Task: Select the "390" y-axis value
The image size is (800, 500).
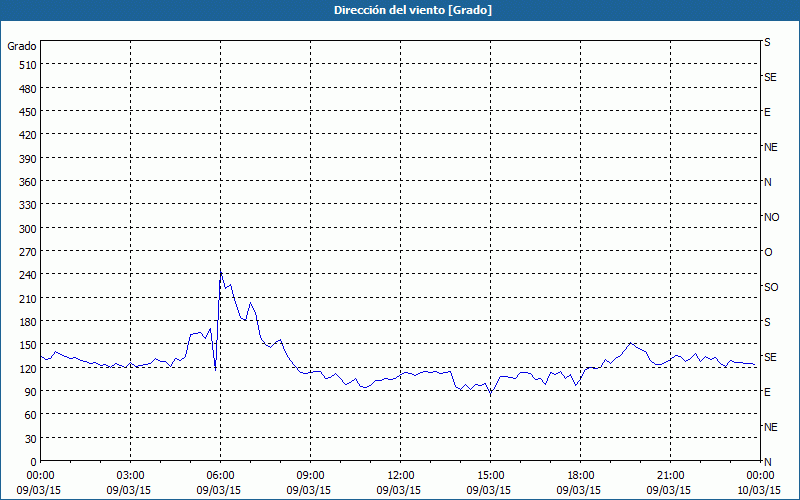Action: tap(28, 159)
